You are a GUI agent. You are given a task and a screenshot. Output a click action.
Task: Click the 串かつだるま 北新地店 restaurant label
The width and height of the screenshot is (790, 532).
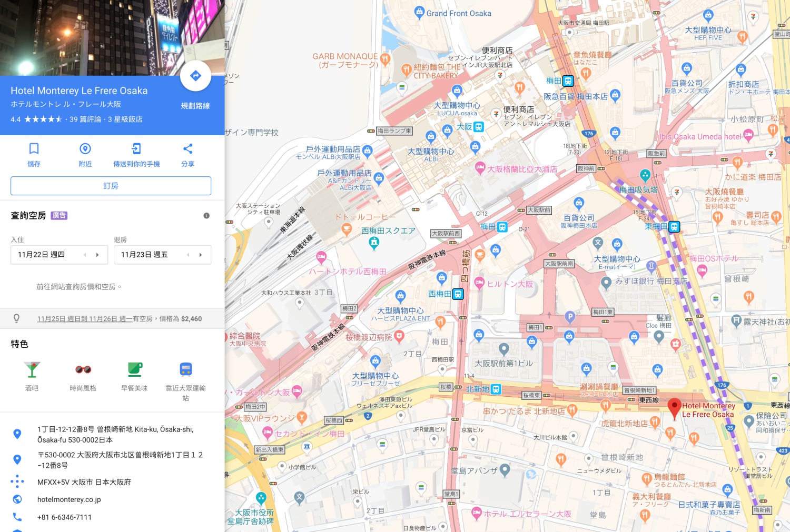click(x=524, y=411)
